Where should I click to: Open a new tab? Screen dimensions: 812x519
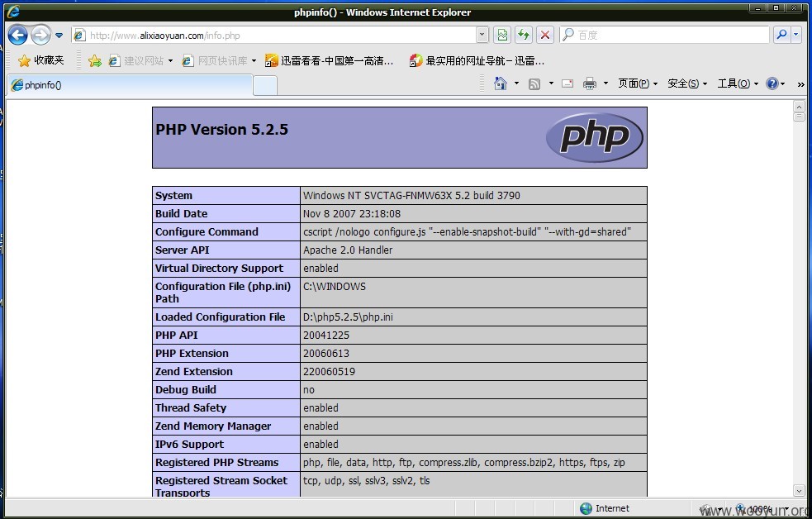click(265, 85)
